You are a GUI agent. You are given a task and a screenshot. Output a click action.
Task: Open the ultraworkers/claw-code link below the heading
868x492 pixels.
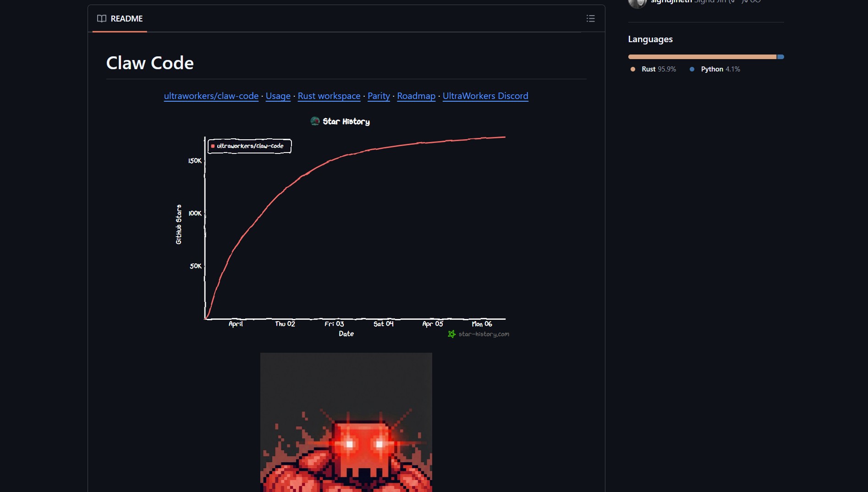coord(211,96)
